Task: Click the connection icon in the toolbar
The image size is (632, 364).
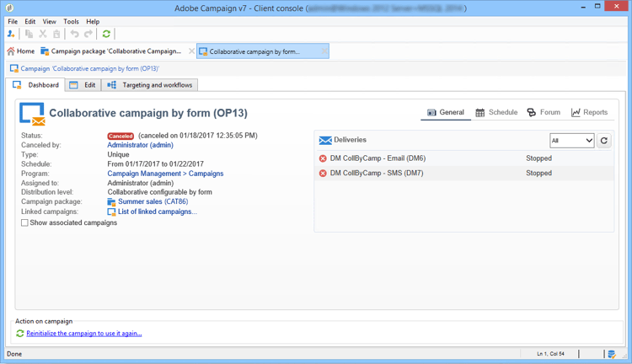Action: click(x=11, y=34)
